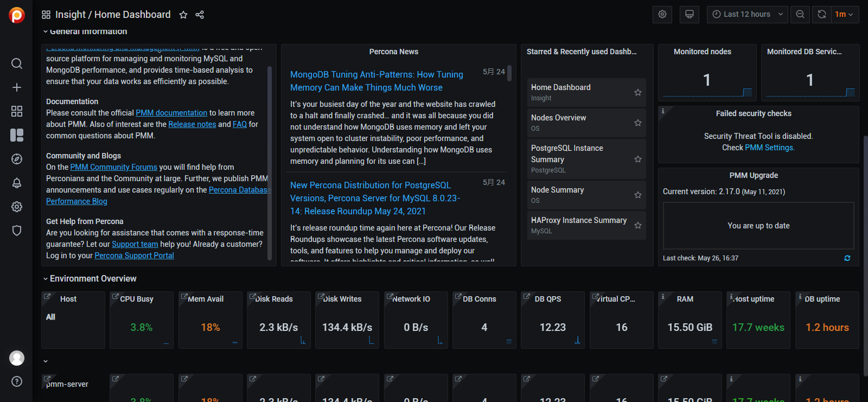Click the zoom out time range icon
This screenshot has height=402, width=868.
(x=800, y=15)
